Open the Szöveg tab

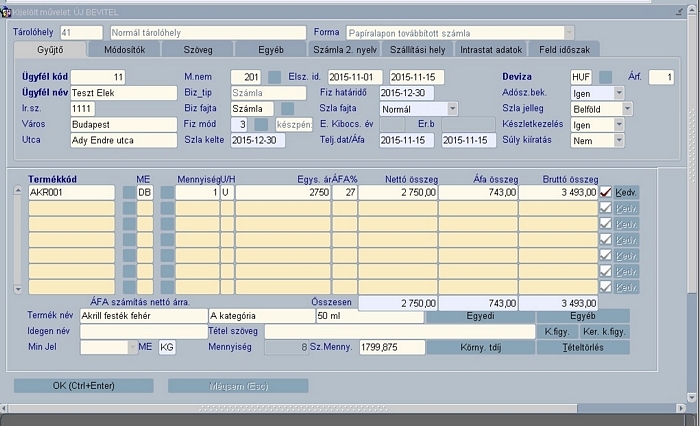pyautogui.click(x=198, y=50)
